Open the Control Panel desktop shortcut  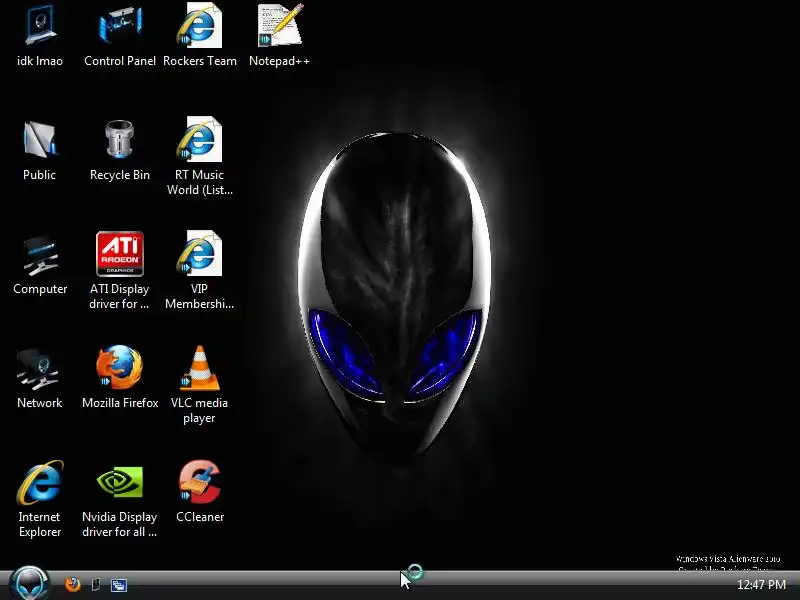(x=120, y=36)
